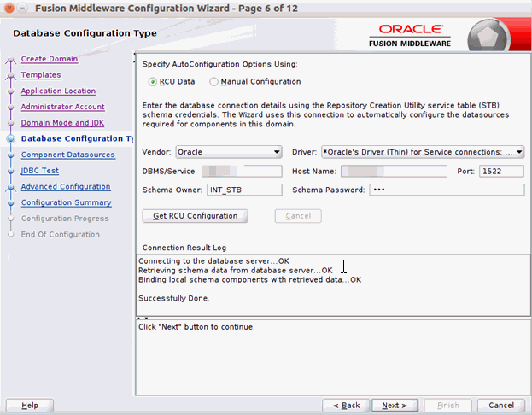
Task: Click the Schema Owner field INT_STB
Action: point(244,190)
